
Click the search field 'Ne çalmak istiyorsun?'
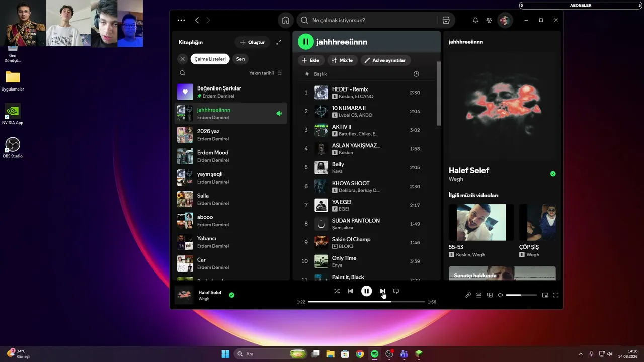point(369,20)
